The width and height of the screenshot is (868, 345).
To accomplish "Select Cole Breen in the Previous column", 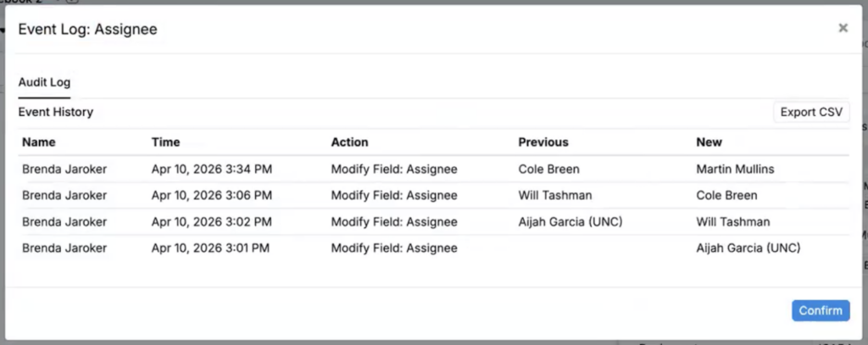I will (550, 169).
